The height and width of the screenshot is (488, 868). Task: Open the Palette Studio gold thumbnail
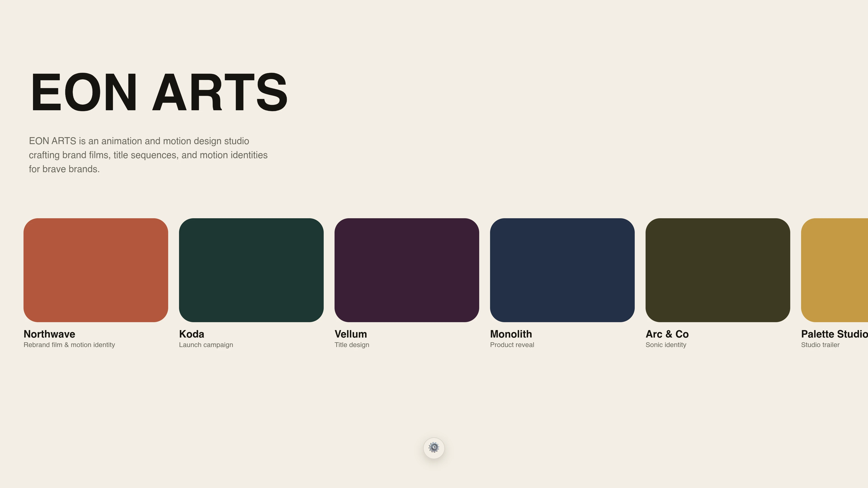coord(835,270)
